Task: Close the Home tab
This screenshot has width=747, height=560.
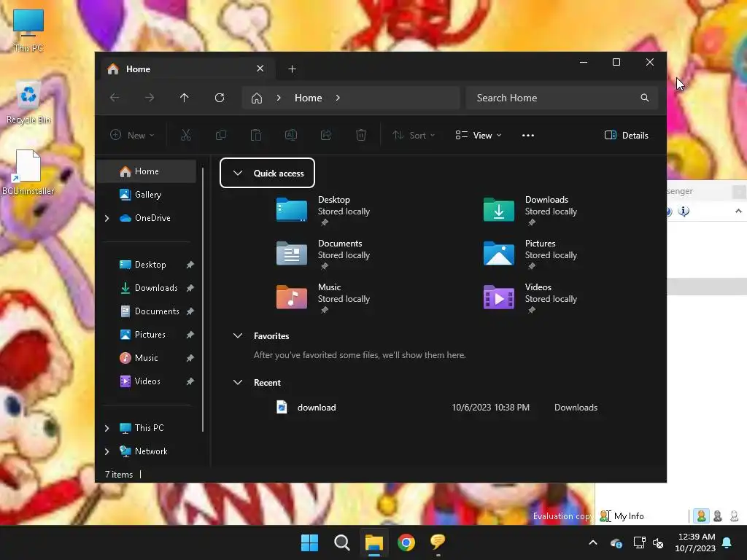Action: pos(260,69)
